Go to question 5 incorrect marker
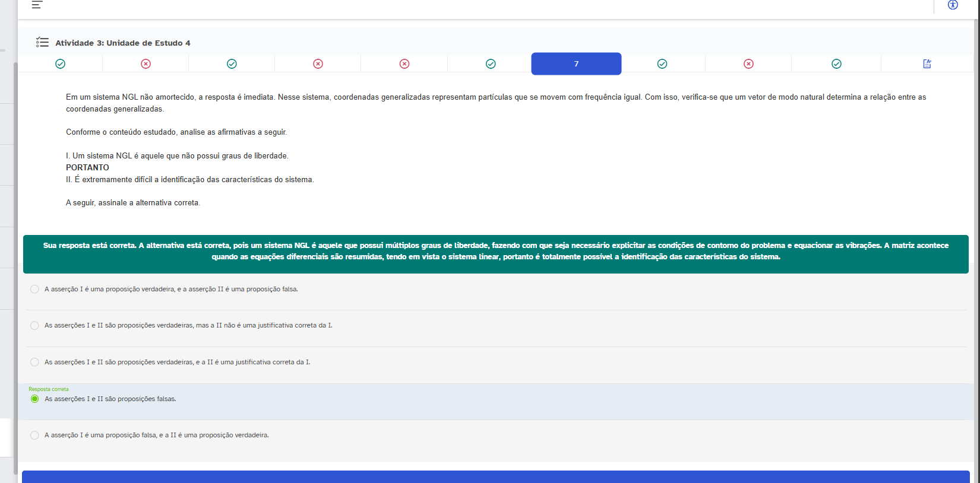Viewport: 980px width, 483px height. pyautogui.click(x=404, y=63)
